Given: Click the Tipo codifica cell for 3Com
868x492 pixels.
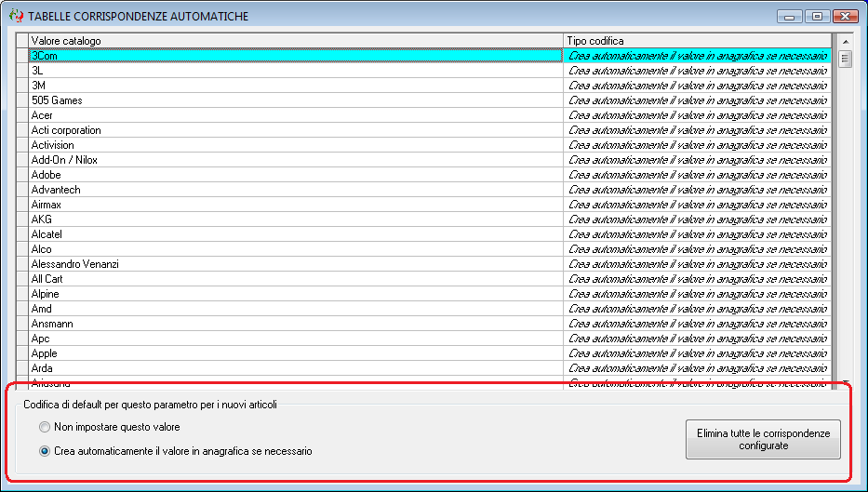Looking at the screenshot, I should 698,56.
